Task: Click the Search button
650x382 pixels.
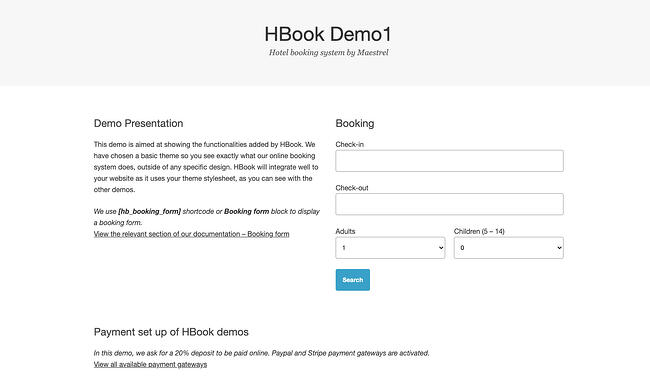Action: 353,280
